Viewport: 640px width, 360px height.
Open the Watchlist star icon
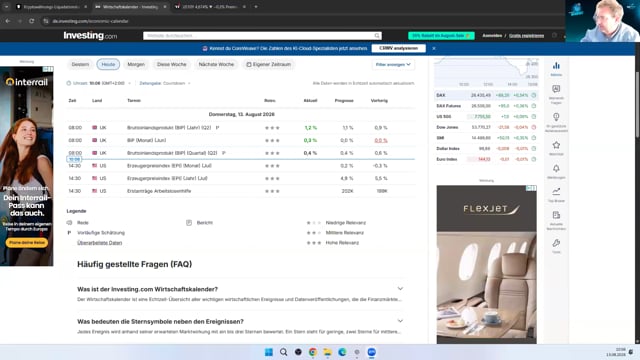556,145
